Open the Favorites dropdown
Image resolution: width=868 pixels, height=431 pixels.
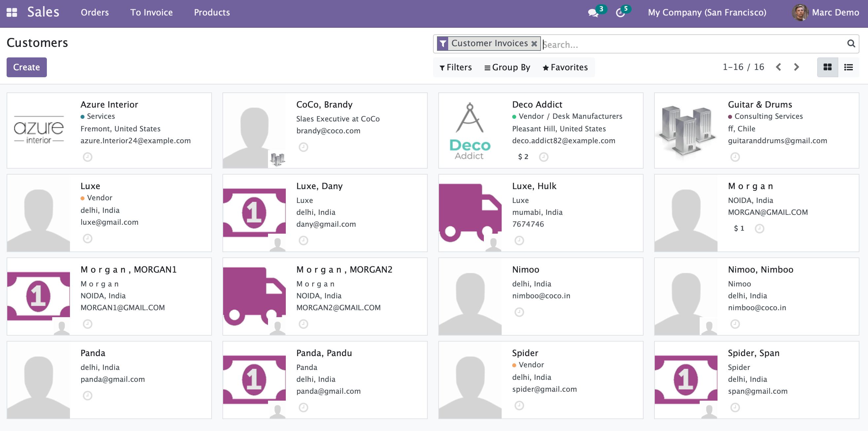(565, 67)
